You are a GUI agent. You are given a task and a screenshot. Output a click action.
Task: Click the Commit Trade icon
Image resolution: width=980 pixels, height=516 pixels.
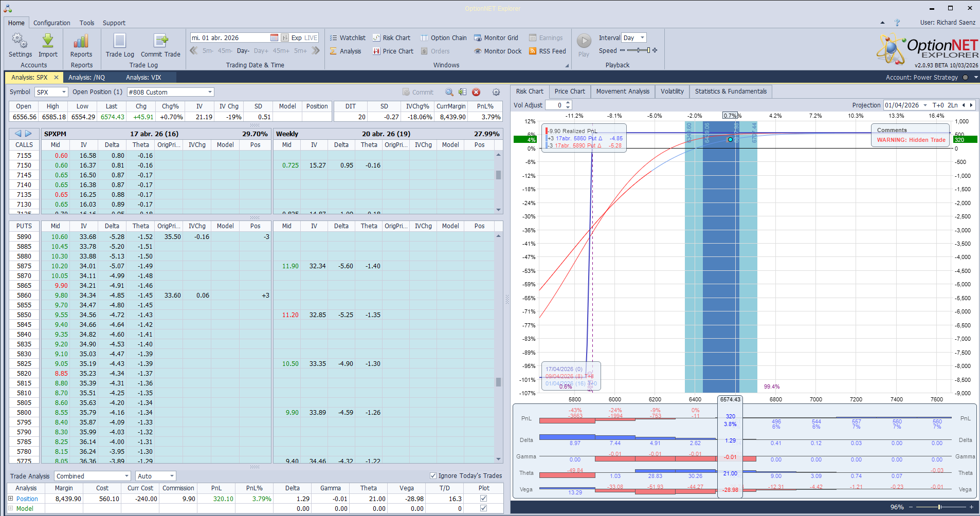tap(160, 42)
